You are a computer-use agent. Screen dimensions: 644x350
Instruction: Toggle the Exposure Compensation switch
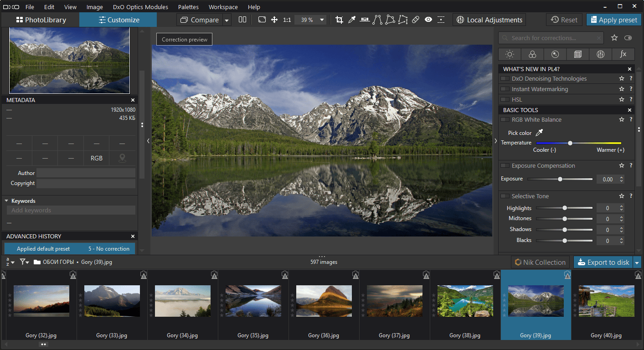coord(505,166)
